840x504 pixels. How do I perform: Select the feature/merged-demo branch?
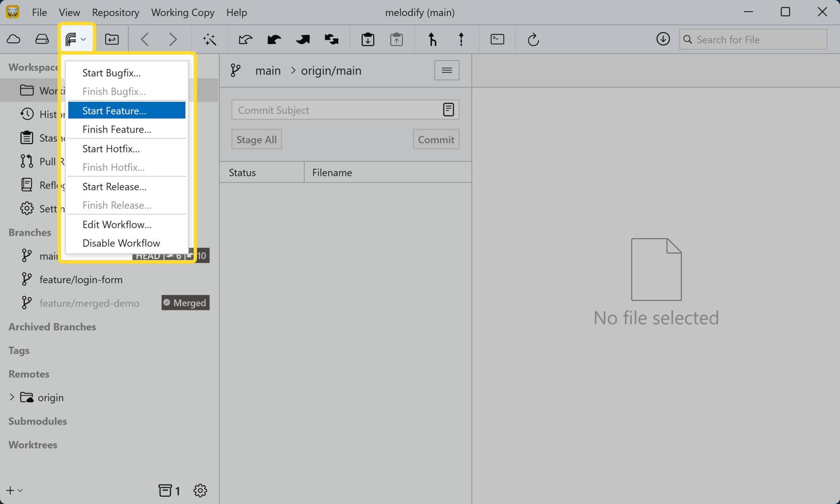click(x=89, y=303)
